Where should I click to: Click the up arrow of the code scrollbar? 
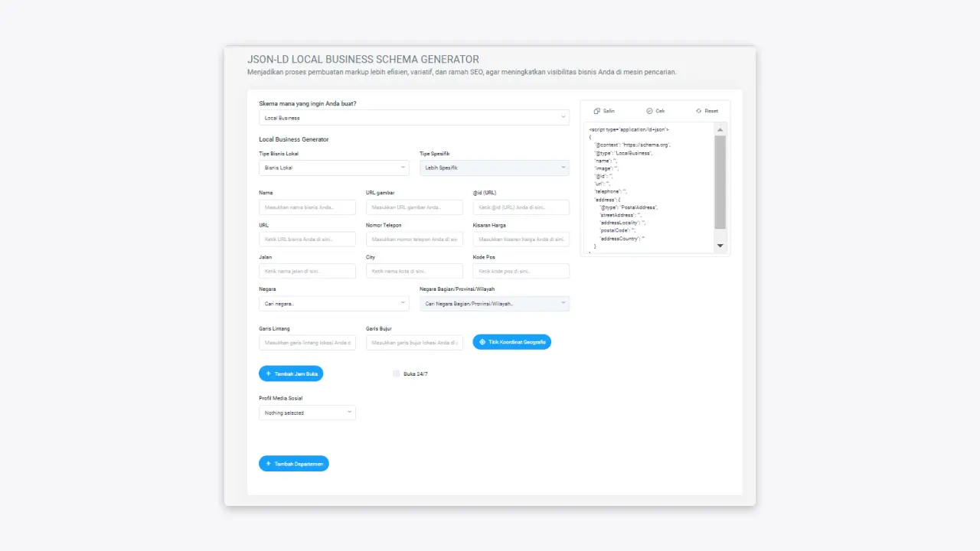720,129
